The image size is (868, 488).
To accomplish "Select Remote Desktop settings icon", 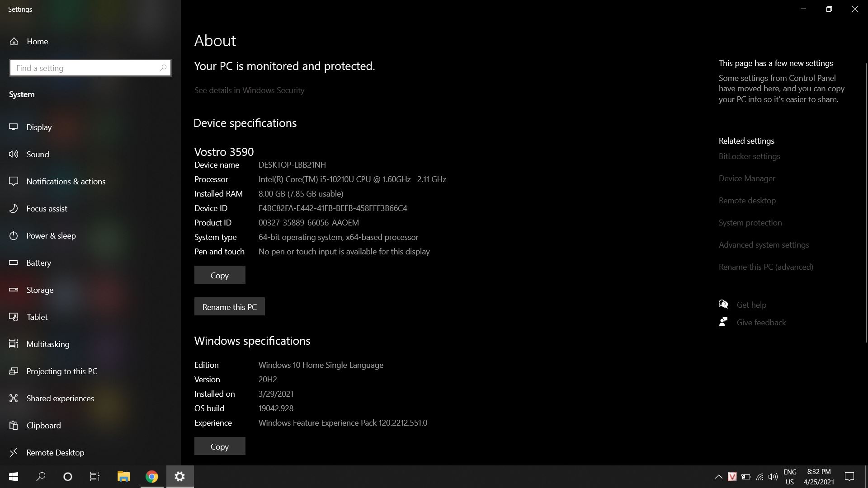I will [x=14, y=452].
